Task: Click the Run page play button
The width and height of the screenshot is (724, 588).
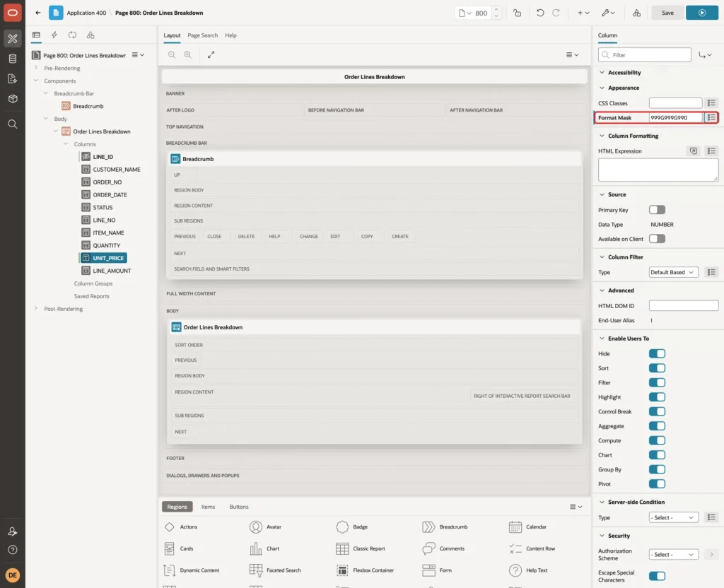Action: coord(701,13)
